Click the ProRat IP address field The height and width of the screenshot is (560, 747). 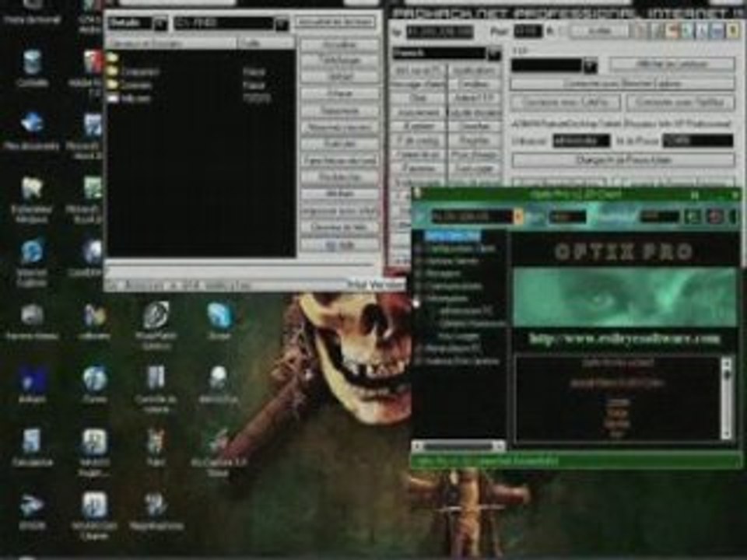(439, 32)
